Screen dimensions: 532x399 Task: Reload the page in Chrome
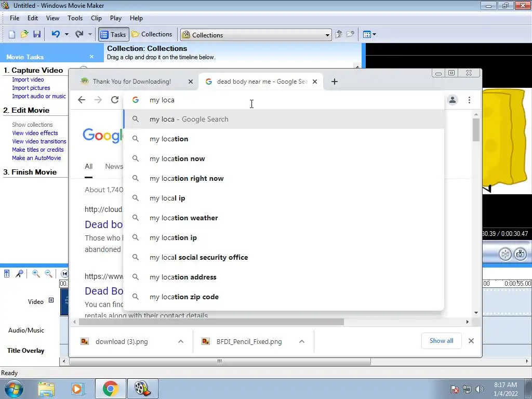tap(115, 100)
